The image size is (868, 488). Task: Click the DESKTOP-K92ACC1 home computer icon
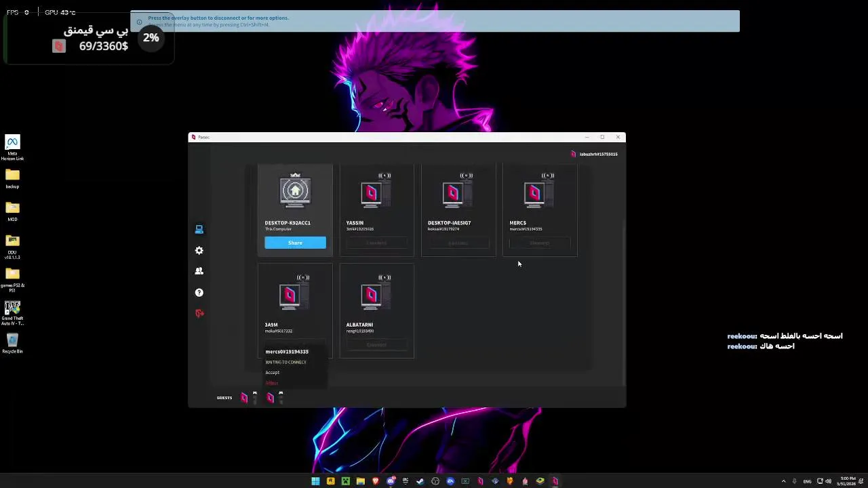coord(295,190)
